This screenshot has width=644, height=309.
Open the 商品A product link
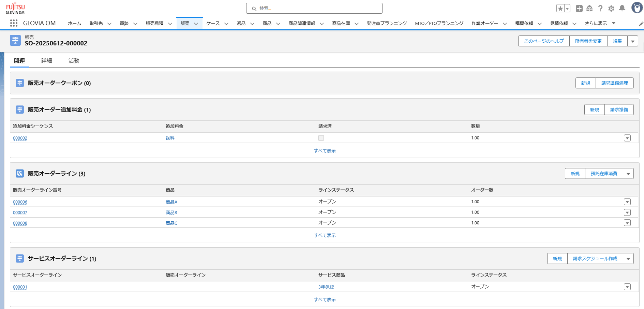[171, 202]
